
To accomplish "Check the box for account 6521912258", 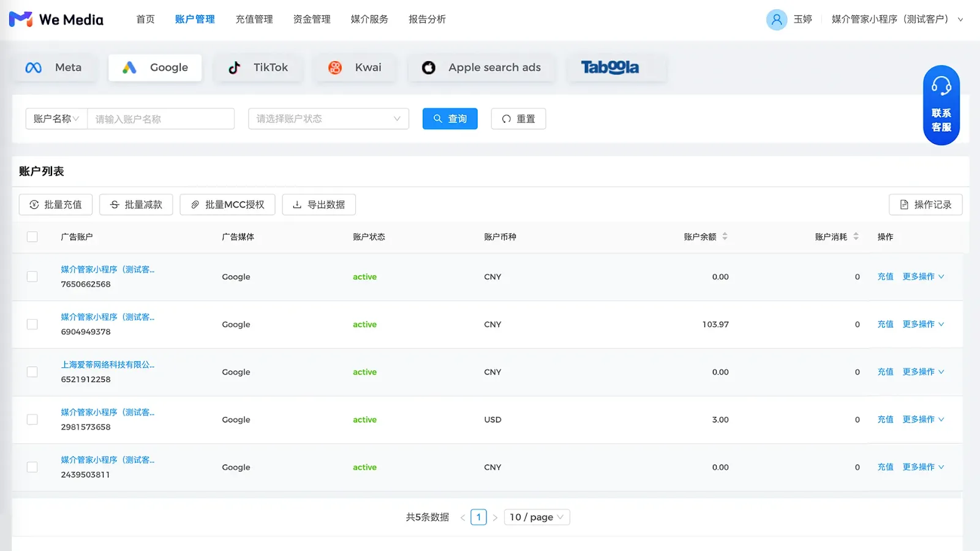I will pyautogui.click(x=32, y=372).
